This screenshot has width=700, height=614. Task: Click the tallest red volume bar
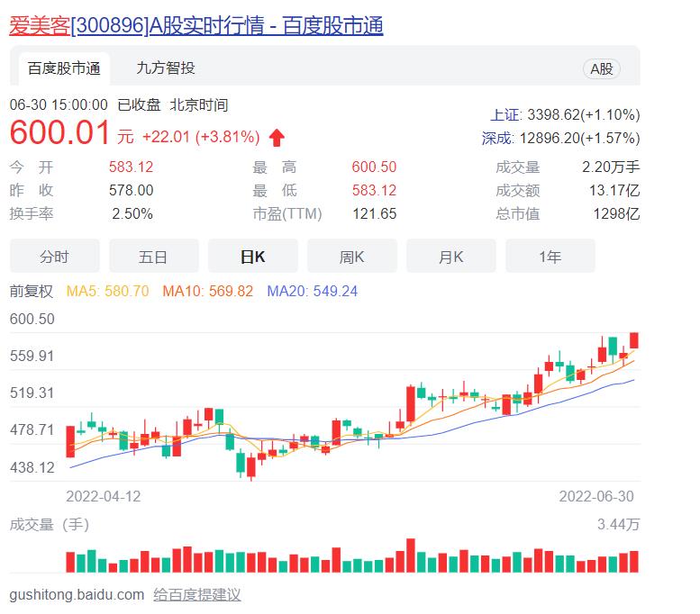pos(411,555)
